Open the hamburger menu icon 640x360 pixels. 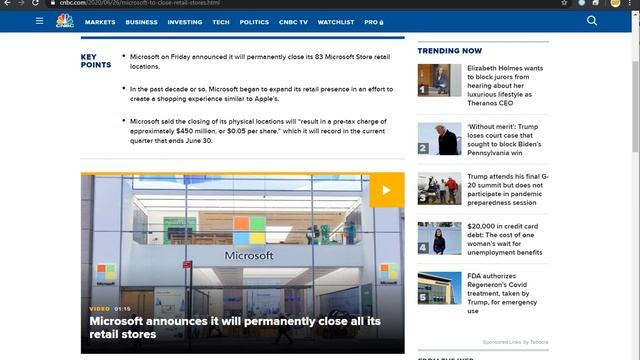40,21
